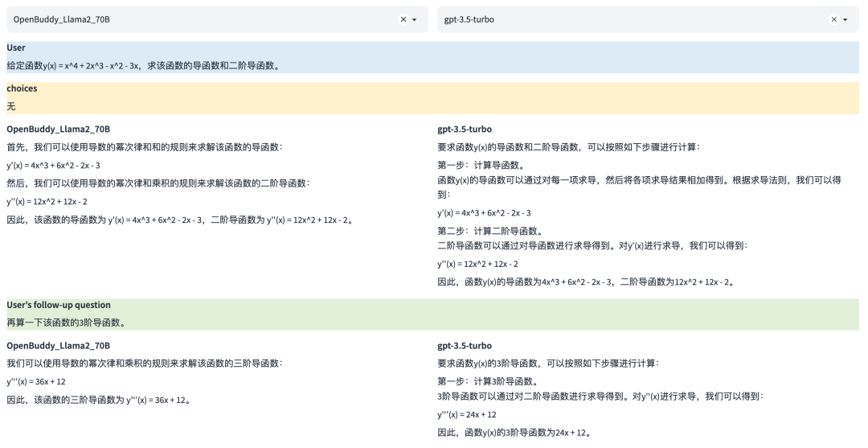Screen dimensions: 868x448
Task: Click gpt-3.5-turbo's line y'''(x) = 24x + 12
Action: [467, 415]
